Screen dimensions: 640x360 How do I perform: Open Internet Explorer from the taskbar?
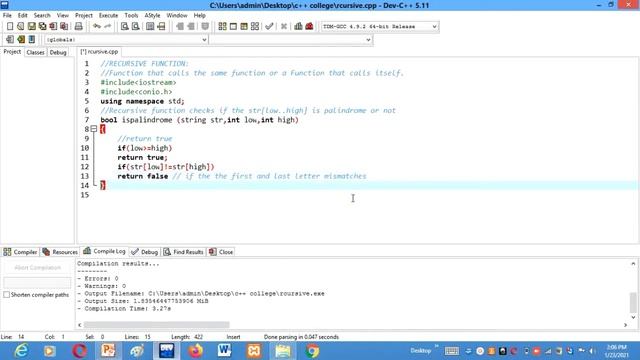coord(21,351)
